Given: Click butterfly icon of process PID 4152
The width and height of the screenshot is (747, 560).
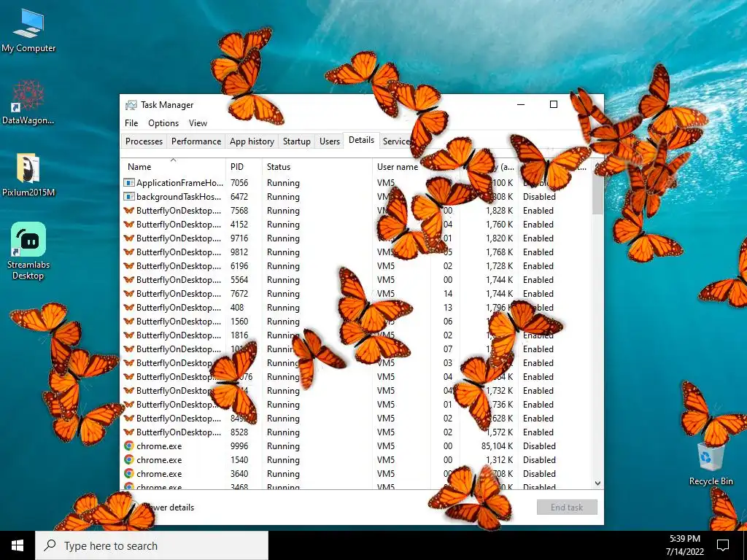Looking at the screenshot, I should 128,224.
